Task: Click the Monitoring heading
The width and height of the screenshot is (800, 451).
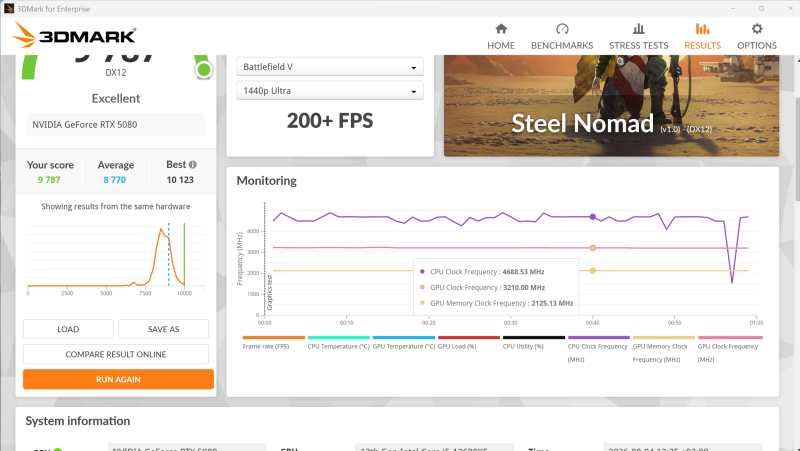Action: coord(266,181)
